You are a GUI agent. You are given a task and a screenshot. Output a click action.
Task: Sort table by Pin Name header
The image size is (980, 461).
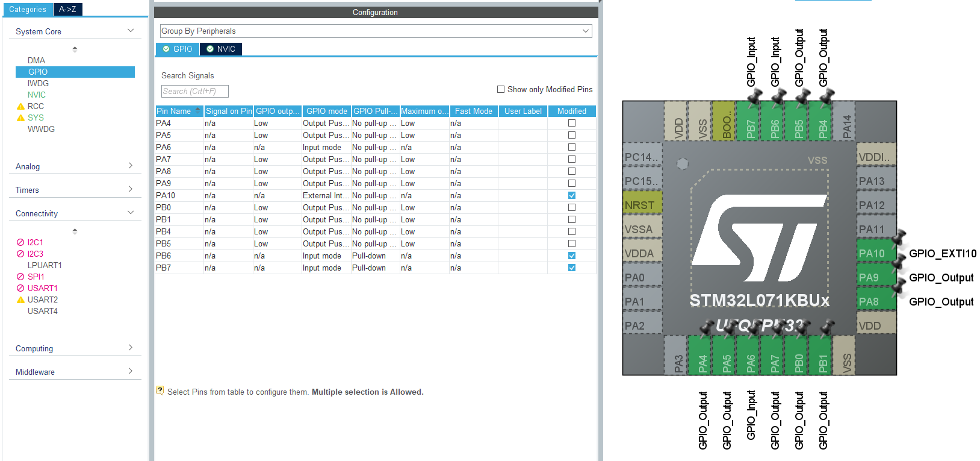[179, 111]
